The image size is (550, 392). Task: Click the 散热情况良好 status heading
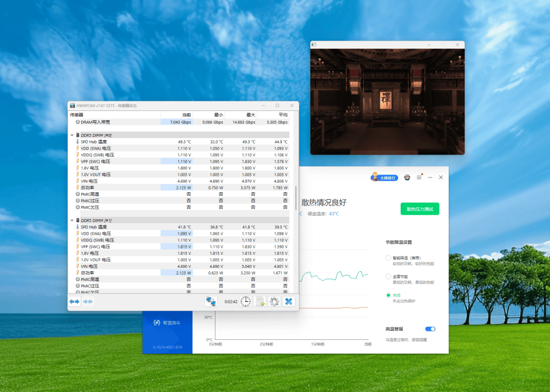coord(324,203)
